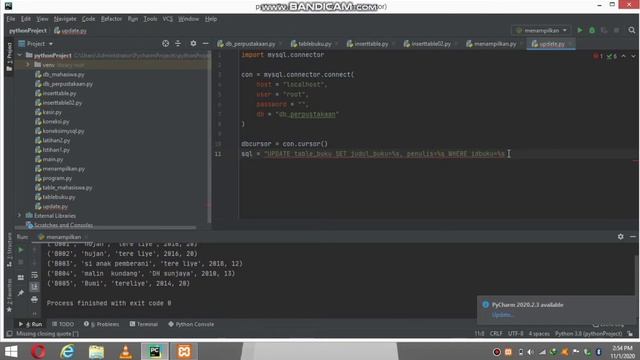
Task: Click the locate-file target icon in Project panel
Action: 165,43
